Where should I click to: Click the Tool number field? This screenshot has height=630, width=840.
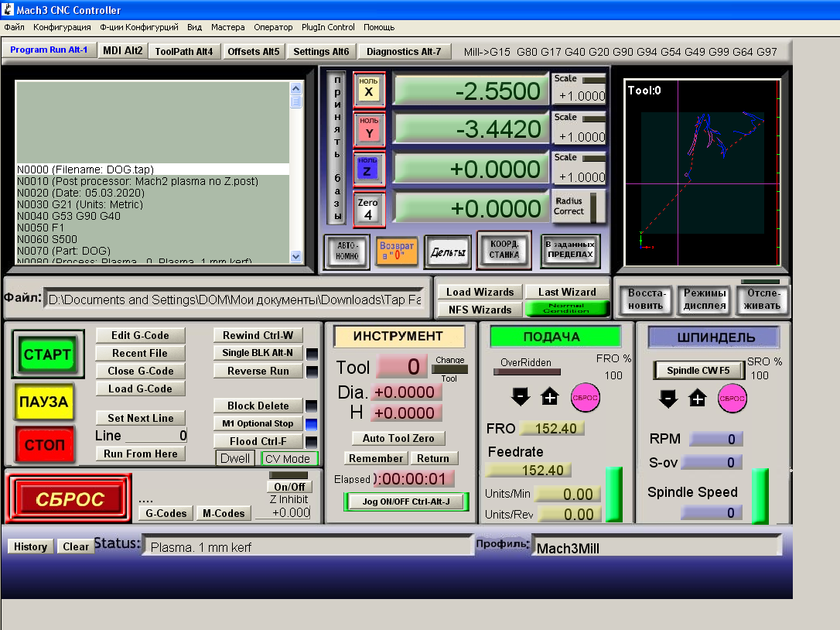pyautogui.click(x=401, y=367)
